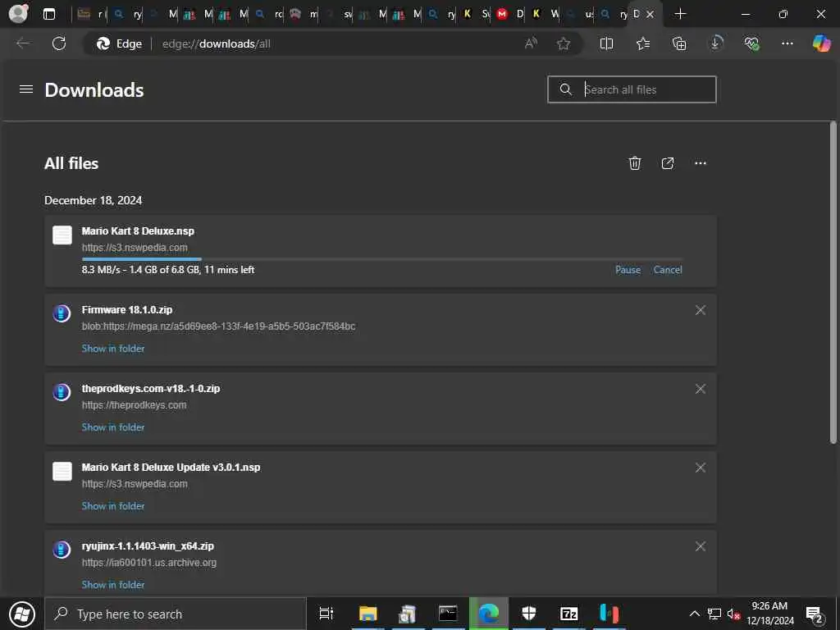Open Windows Security shield taskbar icon
840x630 pixels.
[x=529, y=614]
